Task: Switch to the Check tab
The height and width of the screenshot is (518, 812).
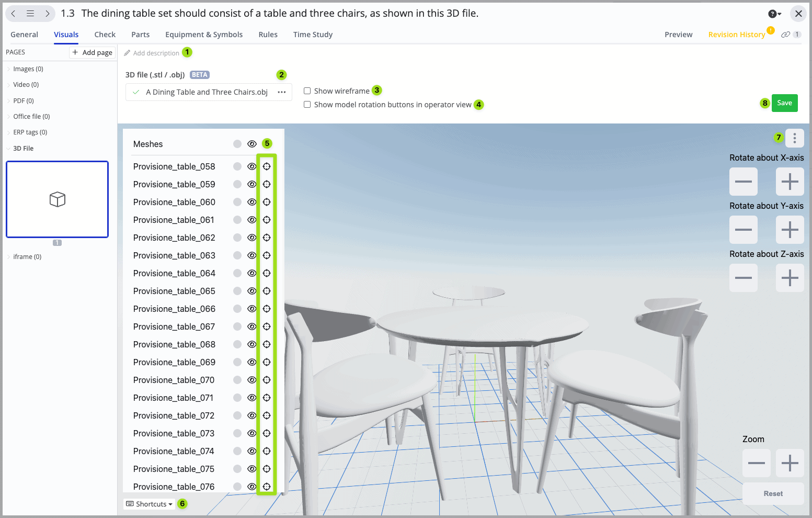Action: [105, 34]
